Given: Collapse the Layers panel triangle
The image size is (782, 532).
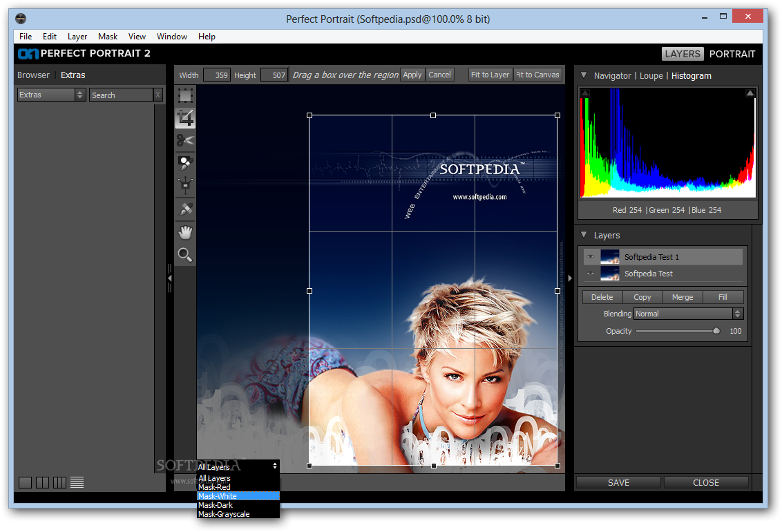Looking at the screenshot, I should coord(584,235).
